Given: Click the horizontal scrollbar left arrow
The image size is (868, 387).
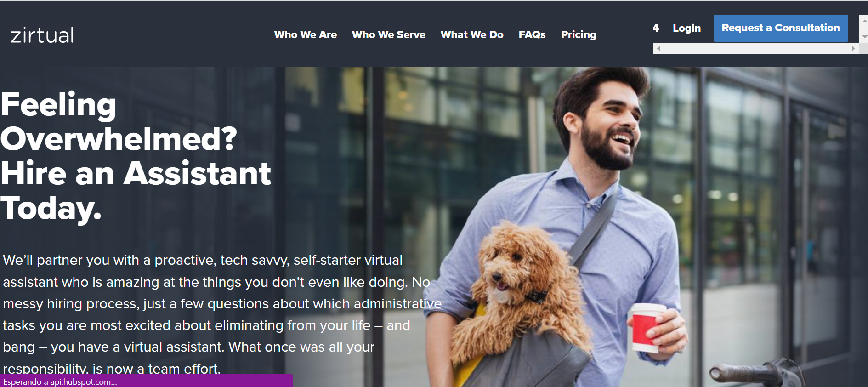Looking at the screenshot, I should pos(658,48).
